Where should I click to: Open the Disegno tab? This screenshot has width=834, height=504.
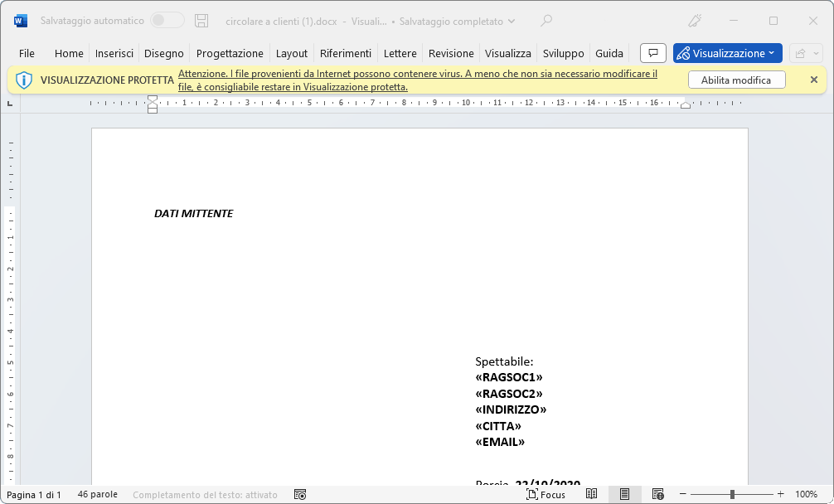[x=164, y=53]
